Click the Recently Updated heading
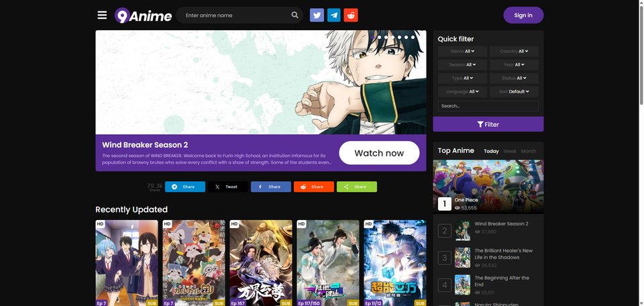This screenshot has height=306, width=644. 131,209
